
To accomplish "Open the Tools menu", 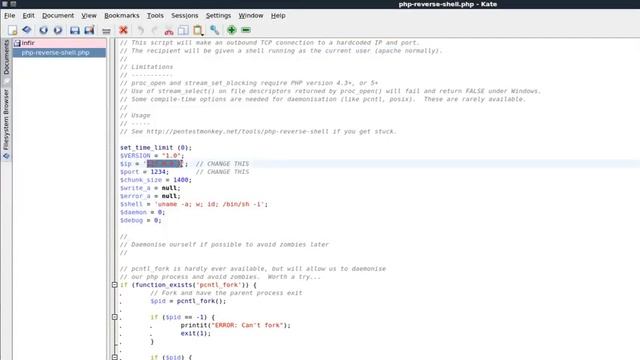I will click(155, 16).
